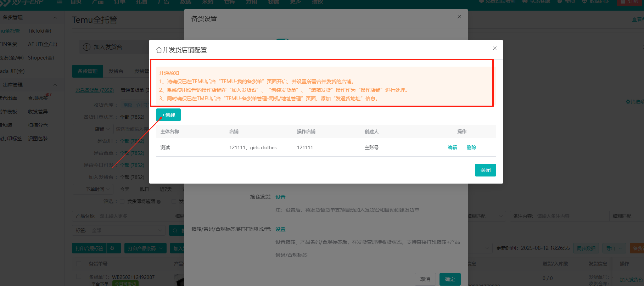Image resolution: width=644 pixels, height=286 pixels.
Task: Open 合规标签 in the sidebar
Action: click(38, 98)
